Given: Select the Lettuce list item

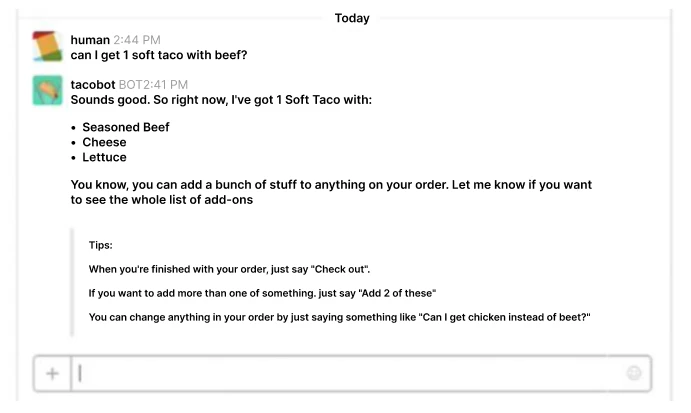Looking at the screenshot, I should [104, 157].
